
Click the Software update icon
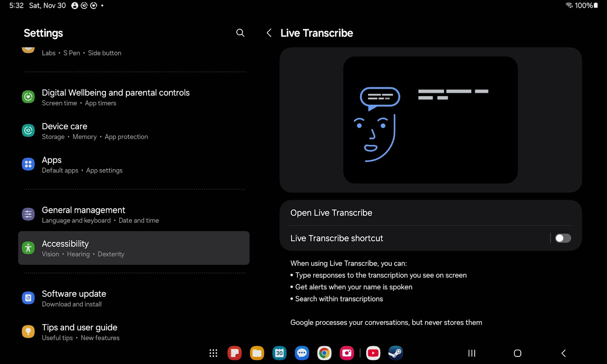coord(28,298)
